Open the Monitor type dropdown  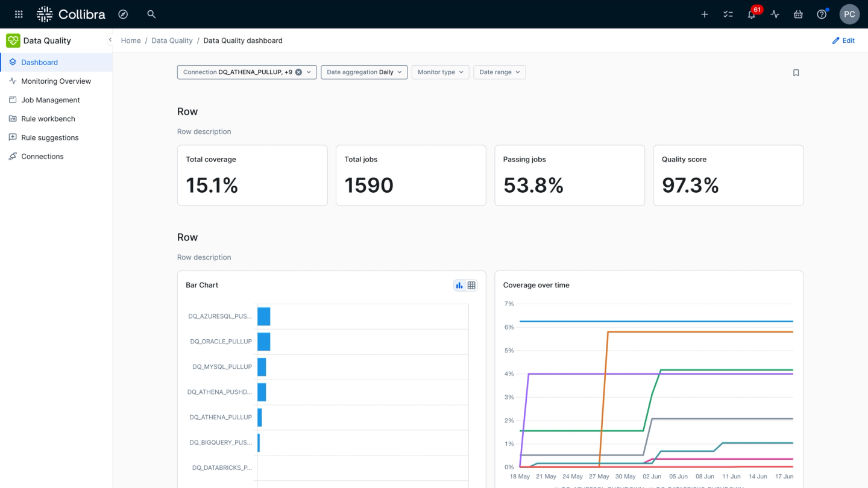tap(440, 72)
